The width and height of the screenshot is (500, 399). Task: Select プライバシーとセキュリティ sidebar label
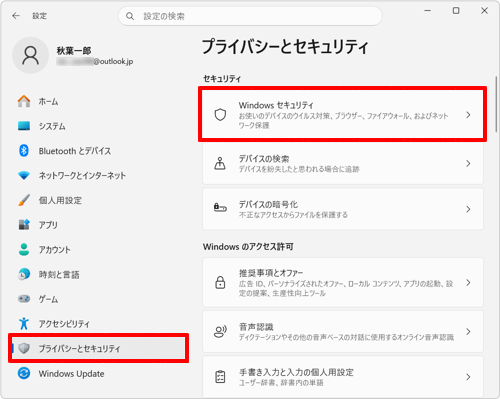coord(79,348)
